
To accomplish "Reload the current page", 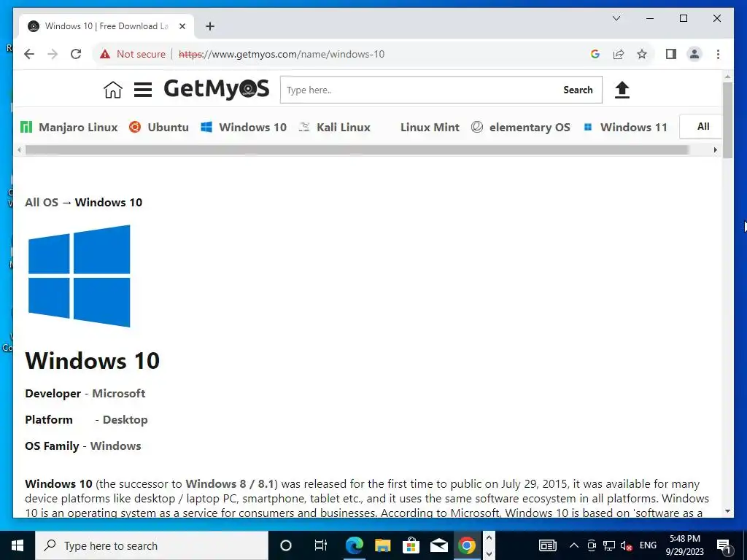I will point(76,54).
